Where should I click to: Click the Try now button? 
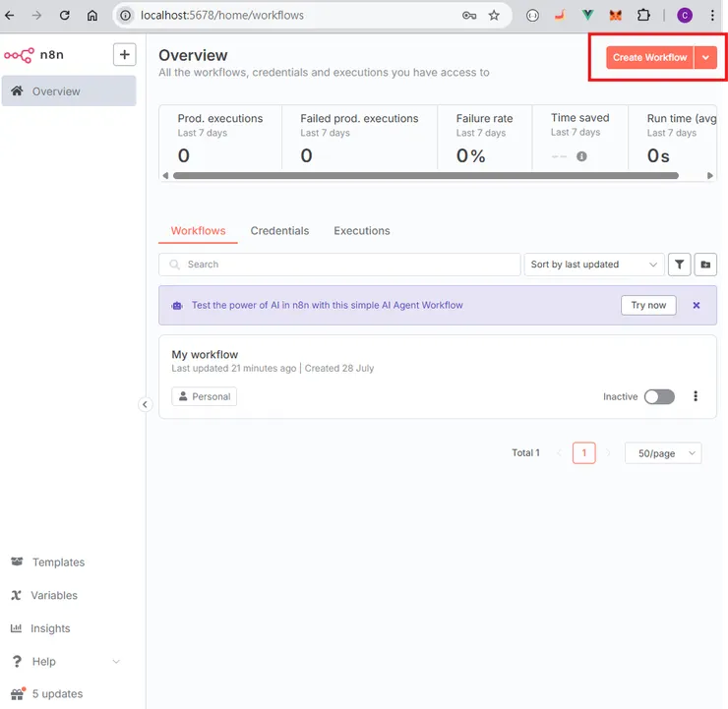tap(648, 305)
